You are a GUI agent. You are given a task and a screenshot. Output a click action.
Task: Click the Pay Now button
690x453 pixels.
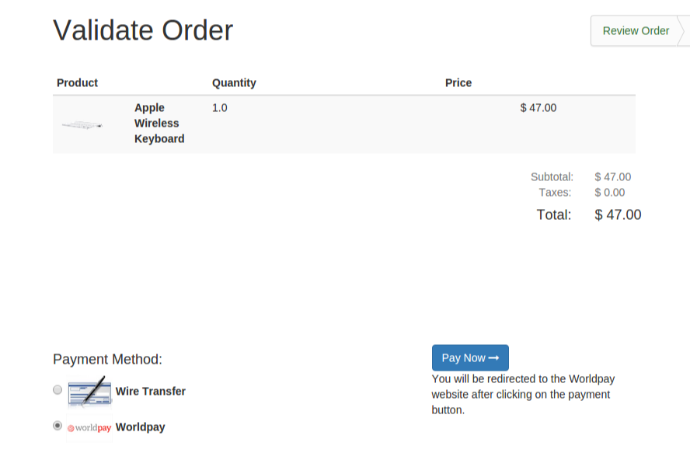[x=470, y=357]
